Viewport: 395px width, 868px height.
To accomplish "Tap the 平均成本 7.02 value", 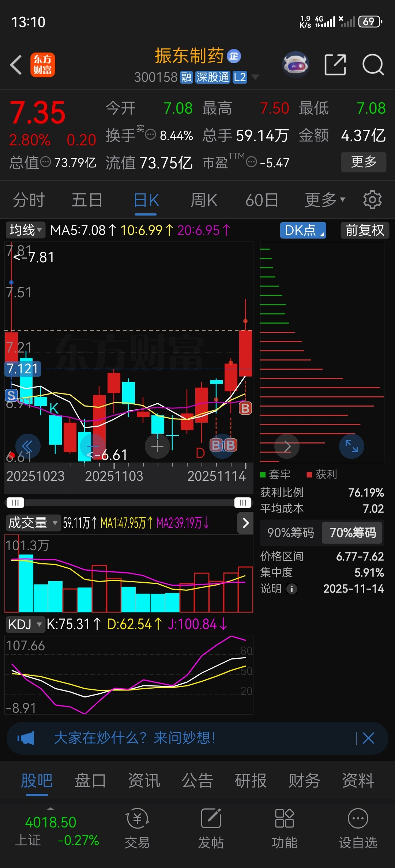I will coord(373,509).
